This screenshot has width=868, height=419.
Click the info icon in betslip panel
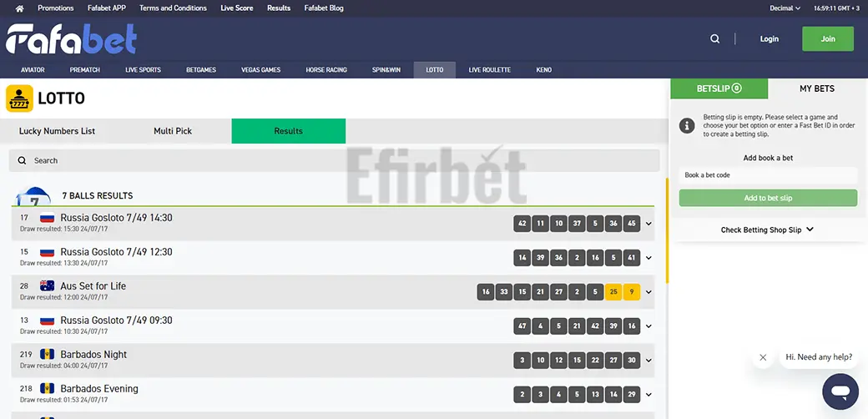[687, 125]
